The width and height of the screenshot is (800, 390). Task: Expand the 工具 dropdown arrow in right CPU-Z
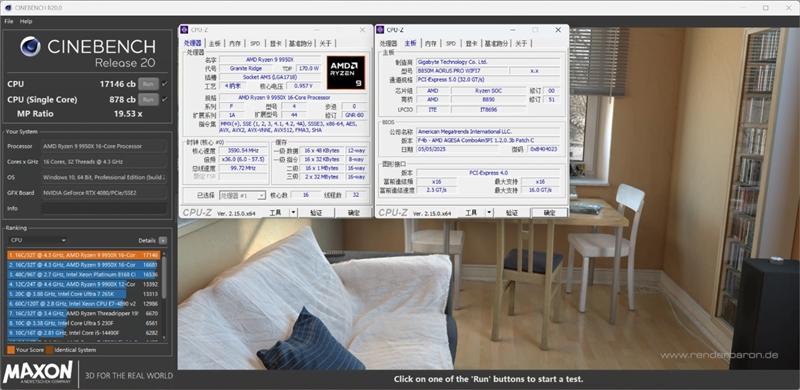click(x=489, y=212)
